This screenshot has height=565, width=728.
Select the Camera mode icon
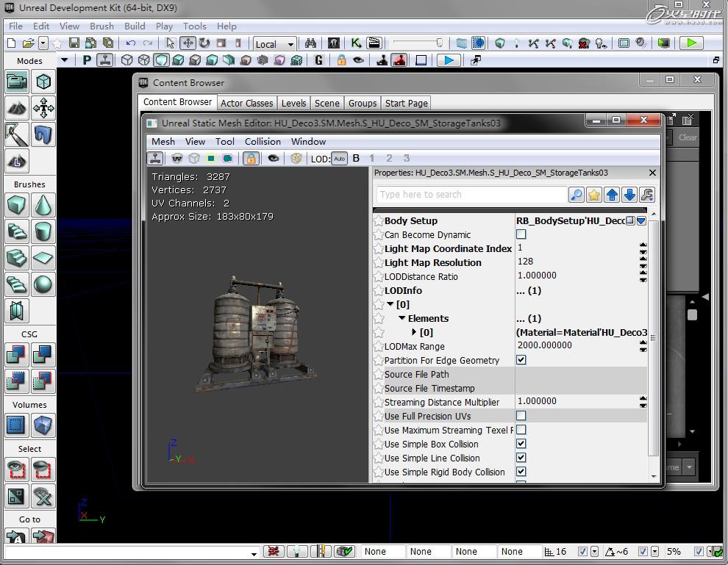[x=17, y=82]
